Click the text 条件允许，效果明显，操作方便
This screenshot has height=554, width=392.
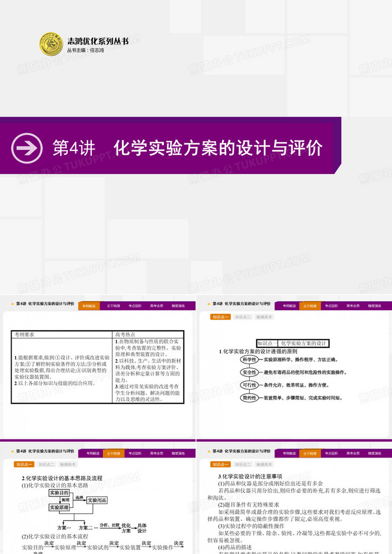click(x=297, y=385)
